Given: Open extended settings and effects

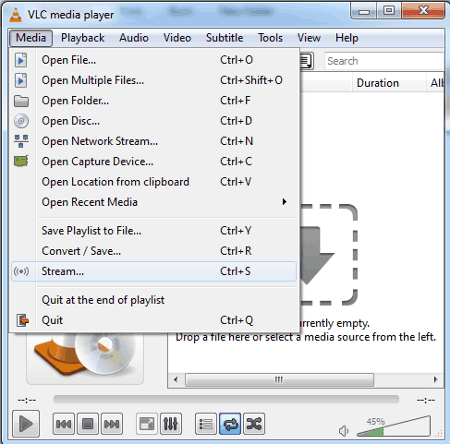Looking at the screenshot, I should coord(171,424).
